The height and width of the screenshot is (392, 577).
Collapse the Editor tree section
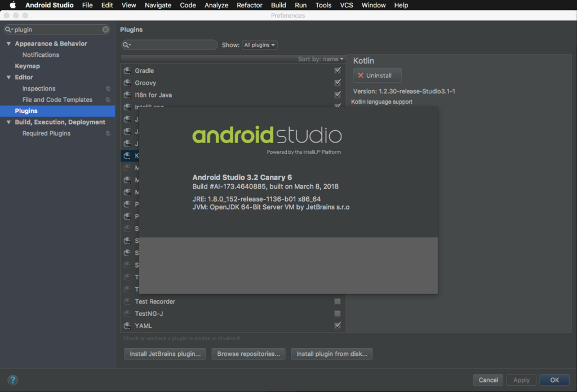coord(8,77)
